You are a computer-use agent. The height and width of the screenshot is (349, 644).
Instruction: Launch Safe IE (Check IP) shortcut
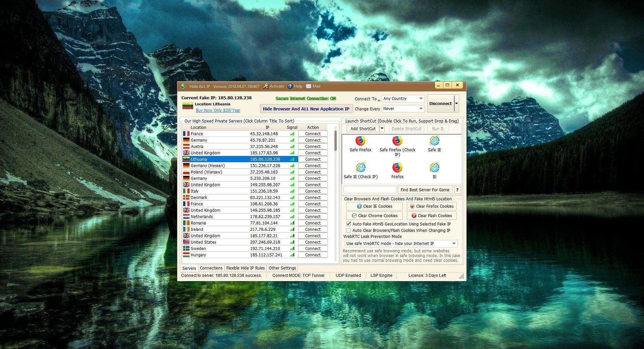360,167
